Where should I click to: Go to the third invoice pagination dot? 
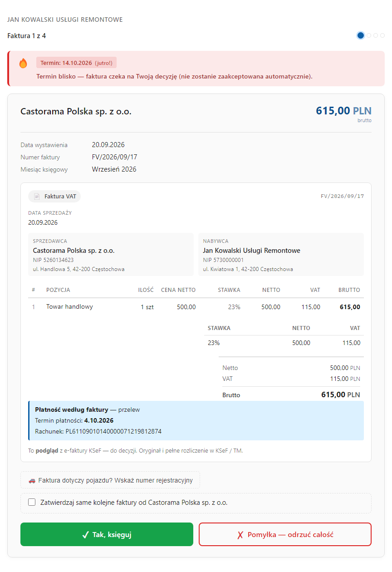click(376, 35)
